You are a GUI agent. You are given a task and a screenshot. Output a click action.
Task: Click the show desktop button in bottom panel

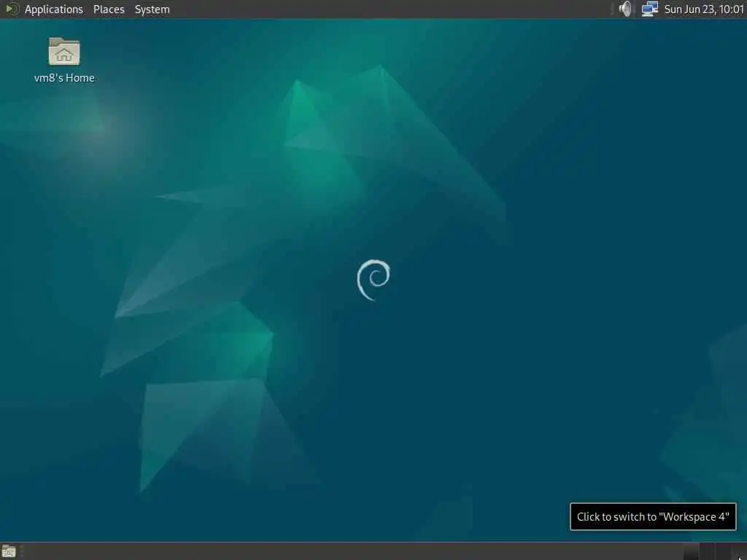(9, 551)
